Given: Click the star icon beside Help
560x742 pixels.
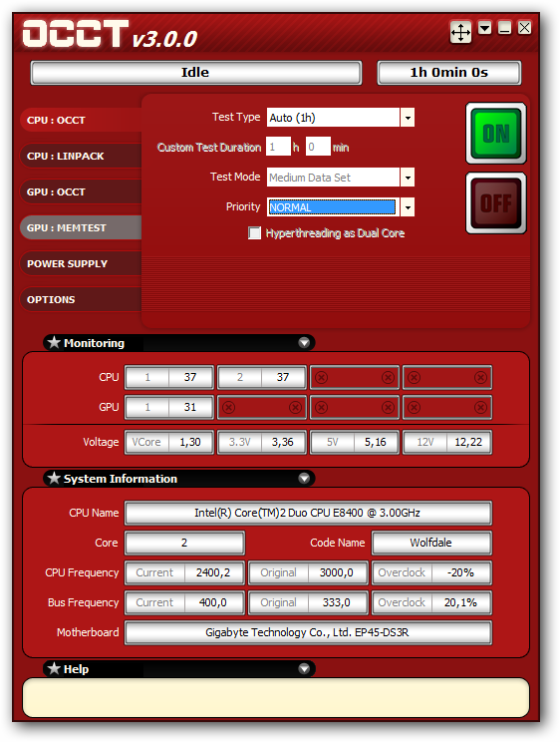Looking at the screenshot, I should point(55,668).
